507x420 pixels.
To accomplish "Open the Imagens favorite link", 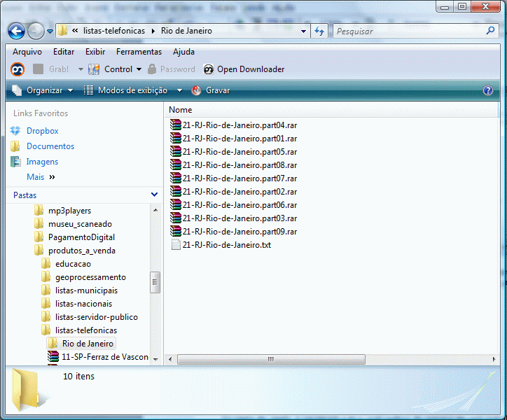I will pyautogui.click(x=42, y=162).
